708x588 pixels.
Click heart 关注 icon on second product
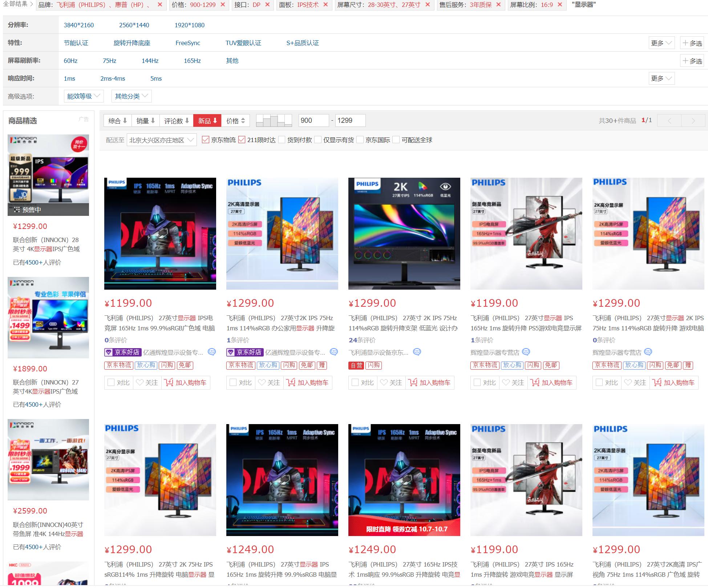[262, 382]
